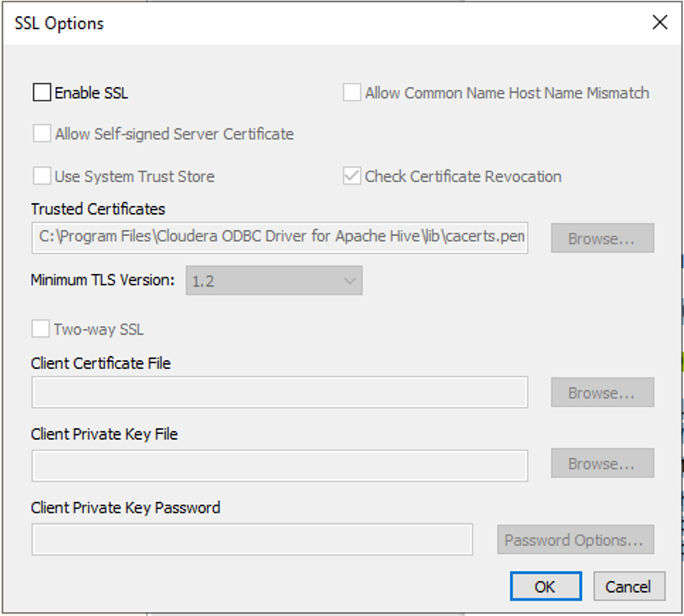684x616 pixels.
Task: Open Password Options dialog
Action: [574, 540]
